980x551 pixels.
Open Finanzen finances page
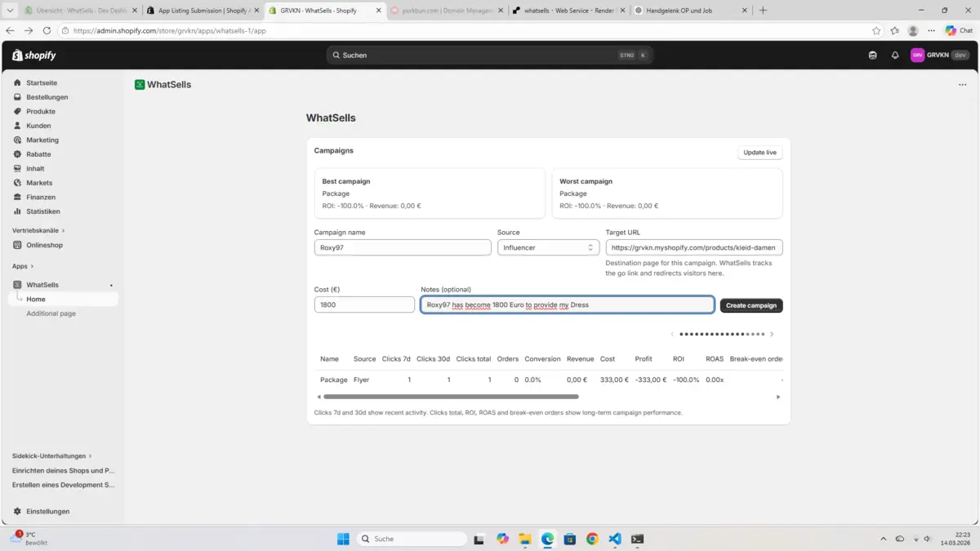[41, 197]
